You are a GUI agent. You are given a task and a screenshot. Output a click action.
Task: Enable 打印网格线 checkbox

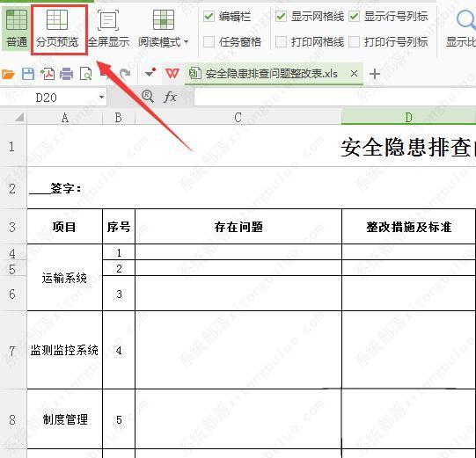coord(281,41)
